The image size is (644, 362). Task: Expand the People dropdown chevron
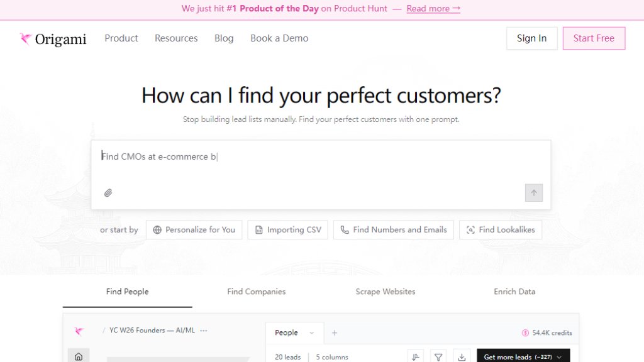[312, 333]
